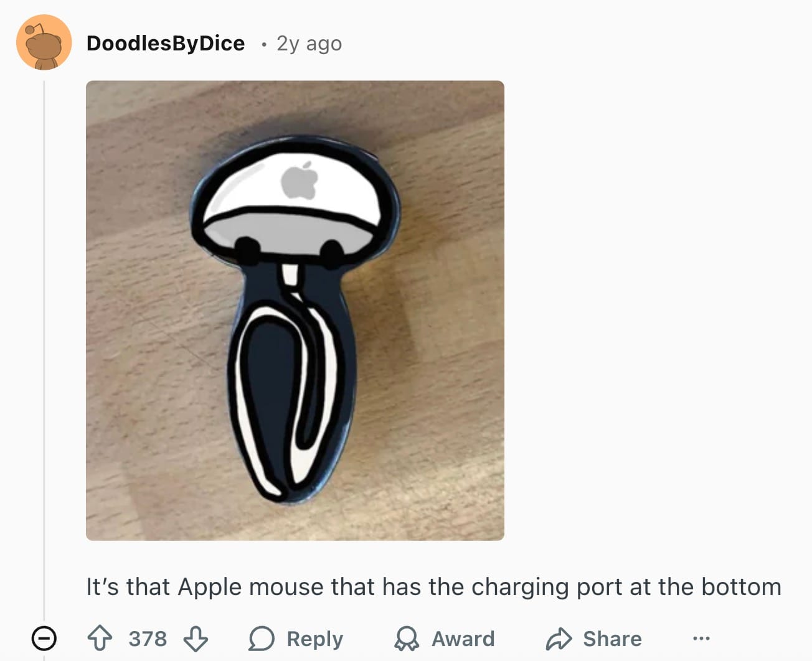Click the Share button label
The height and width of the screenshot is (661, 812).
click(613, 639)
